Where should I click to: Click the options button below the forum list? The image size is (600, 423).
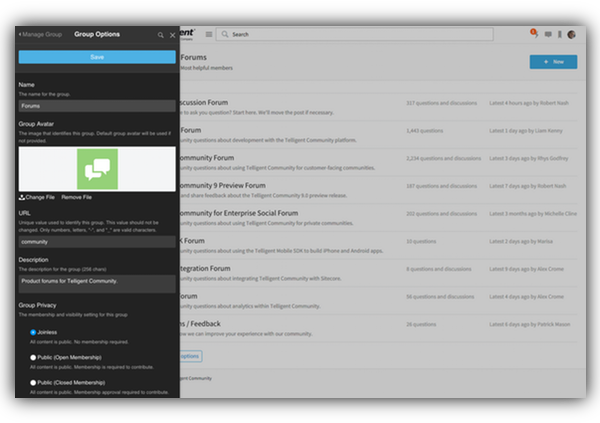(191, 356)
